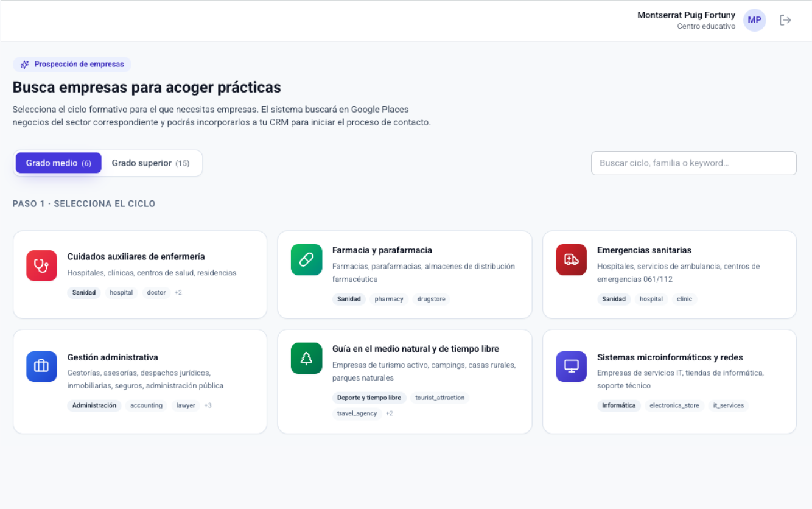Screen dimensions: 812x509
Task: Click the ambulance icon for Emergencias sanitarias
Action: (x=572, y=259)
